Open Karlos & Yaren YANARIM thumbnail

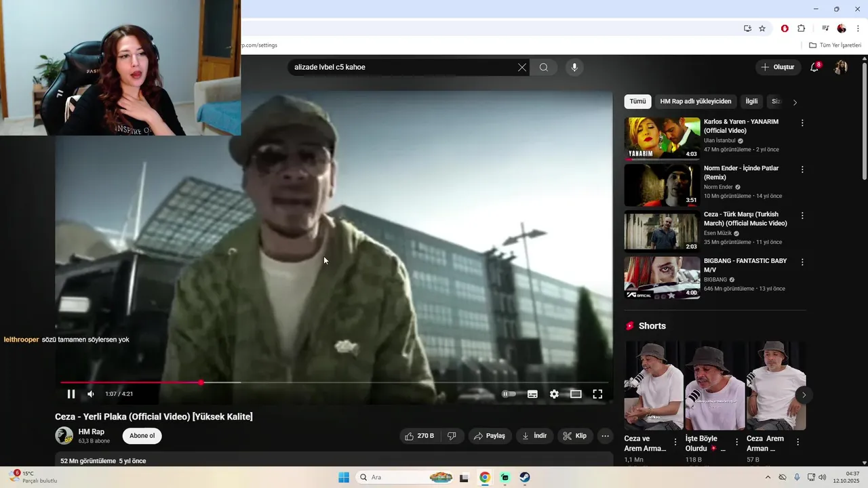[x=662, y=138]
